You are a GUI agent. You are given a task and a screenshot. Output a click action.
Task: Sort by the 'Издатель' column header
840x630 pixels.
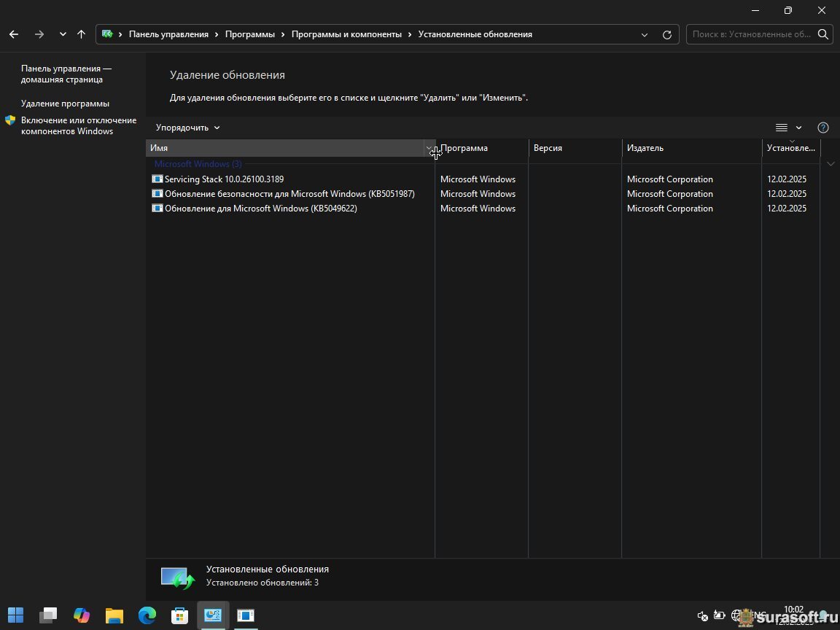(x=691, y=148)
